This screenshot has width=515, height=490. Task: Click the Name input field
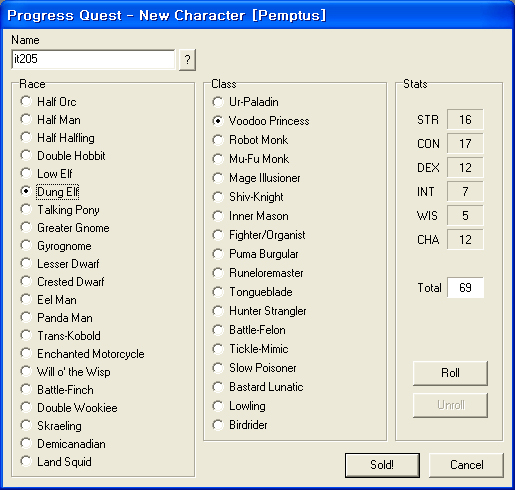[93, 59]
